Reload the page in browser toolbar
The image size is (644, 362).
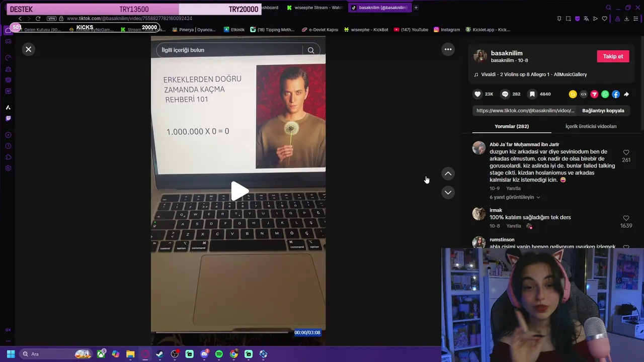point(38,19)
